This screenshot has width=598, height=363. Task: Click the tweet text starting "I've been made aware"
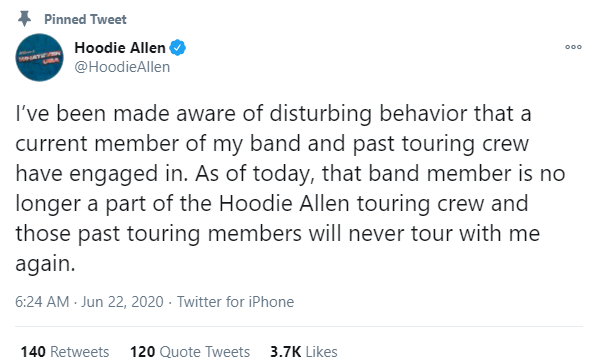pos(290,188)
